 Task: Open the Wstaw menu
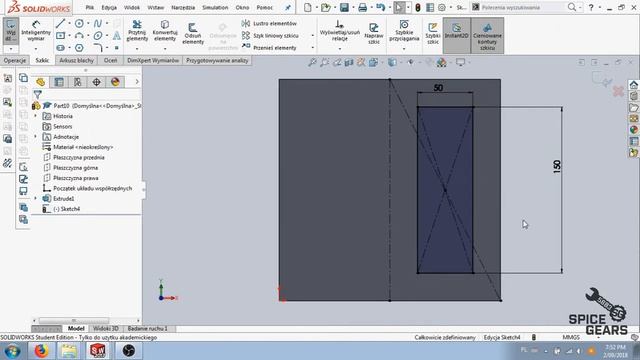[x=156, y=7]
